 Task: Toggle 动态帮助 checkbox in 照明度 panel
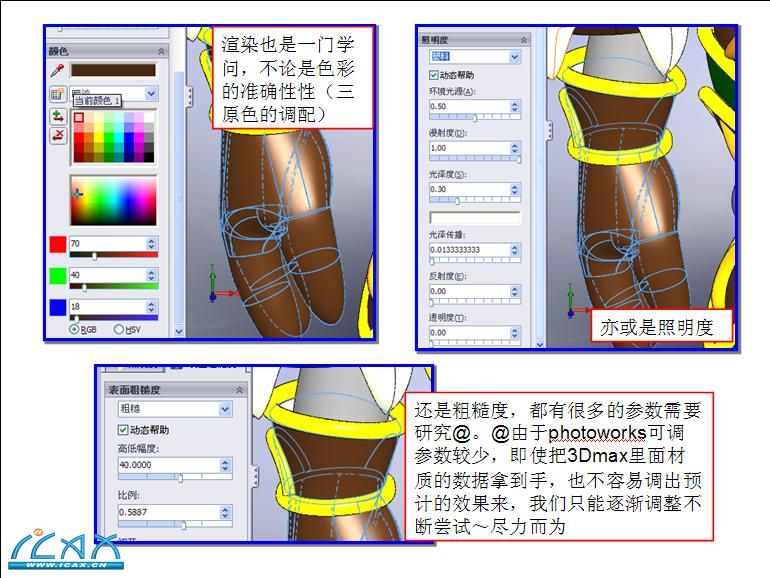pyautogui.click(x=433, y=75)
